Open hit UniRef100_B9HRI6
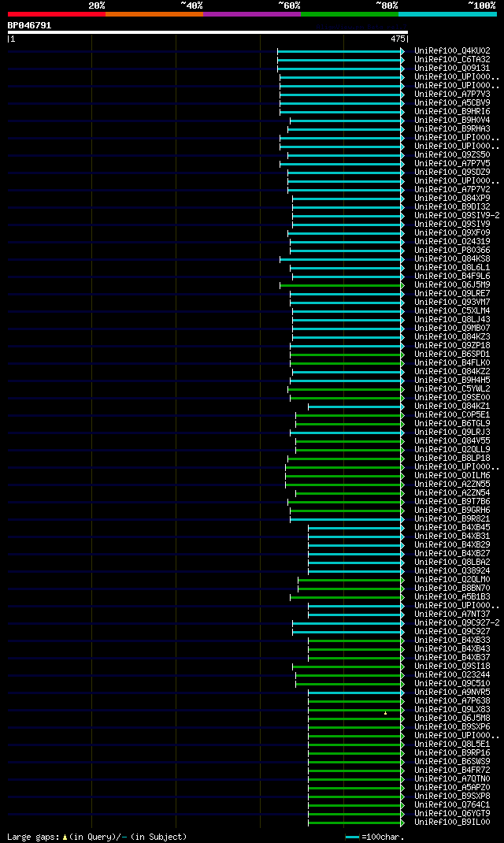This screenshot has height=843, width=504. pyautogui.click(x=452, y=111)
